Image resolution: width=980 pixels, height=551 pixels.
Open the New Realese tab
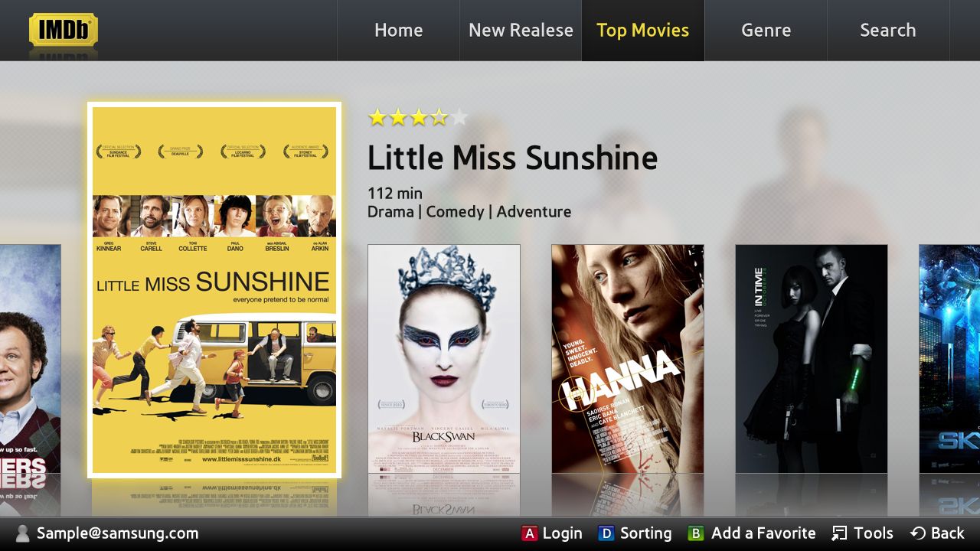[x=521, y=31]
